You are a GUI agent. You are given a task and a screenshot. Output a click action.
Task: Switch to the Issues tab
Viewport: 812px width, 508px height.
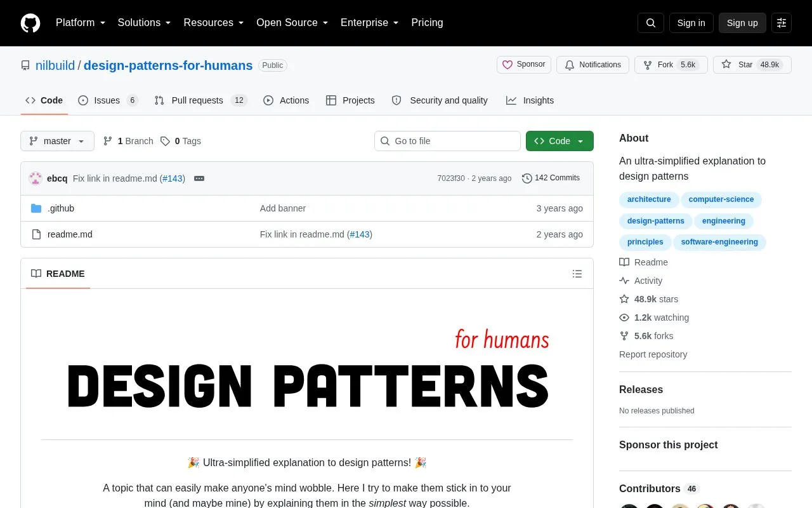(x=108, y=100)
